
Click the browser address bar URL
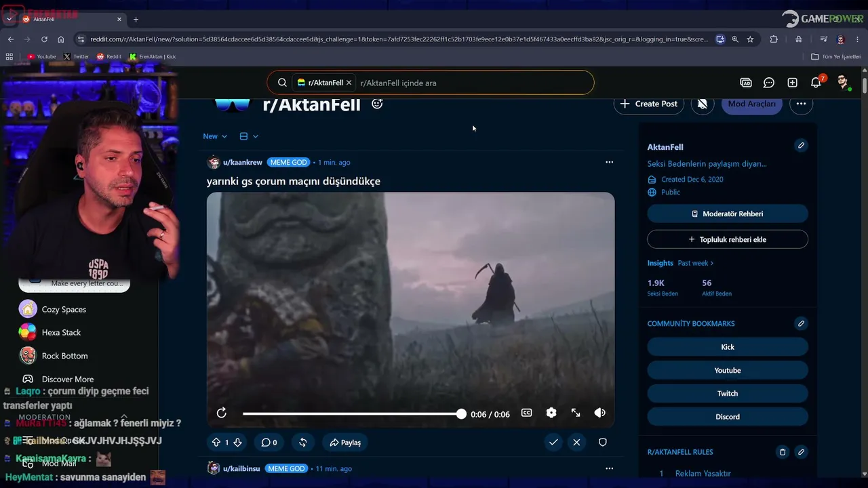[x=399, y=39]
